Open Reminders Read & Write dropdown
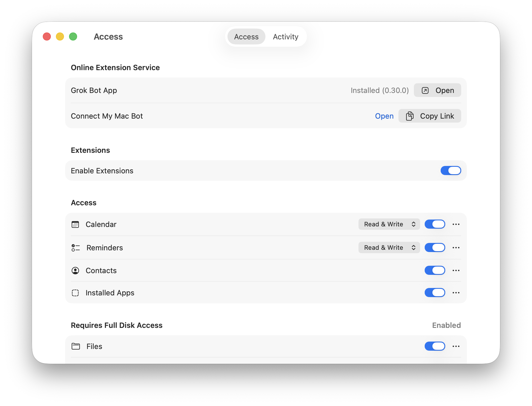 point(389,248)
